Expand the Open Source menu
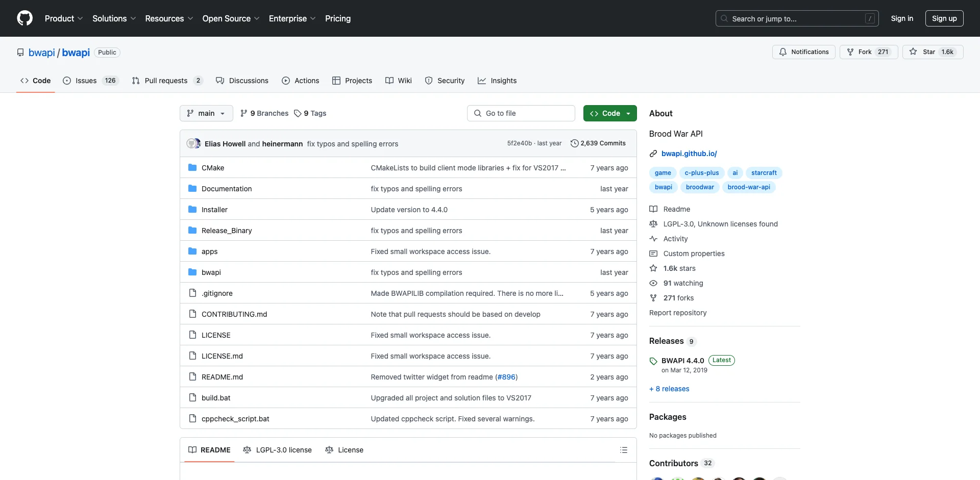This screenshot has width=980, height=480. coord(231,18)
